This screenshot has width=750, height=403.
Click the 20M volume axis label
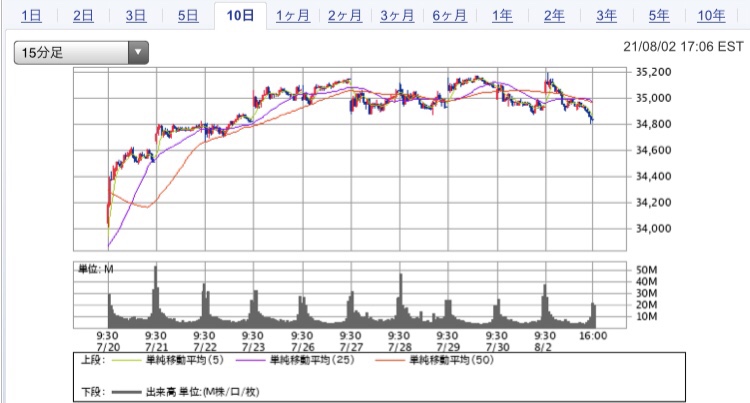pyautogui.click(x=647, y=305)
